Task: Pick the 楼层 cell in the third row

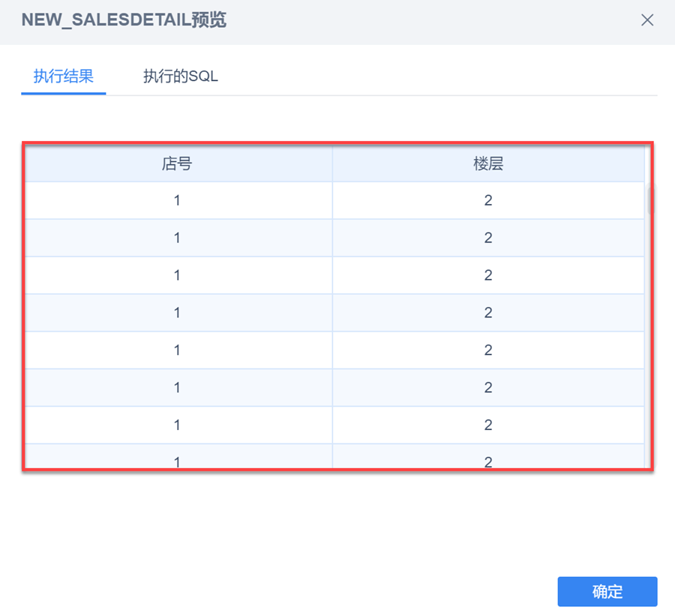Action: tap(488, 275)
